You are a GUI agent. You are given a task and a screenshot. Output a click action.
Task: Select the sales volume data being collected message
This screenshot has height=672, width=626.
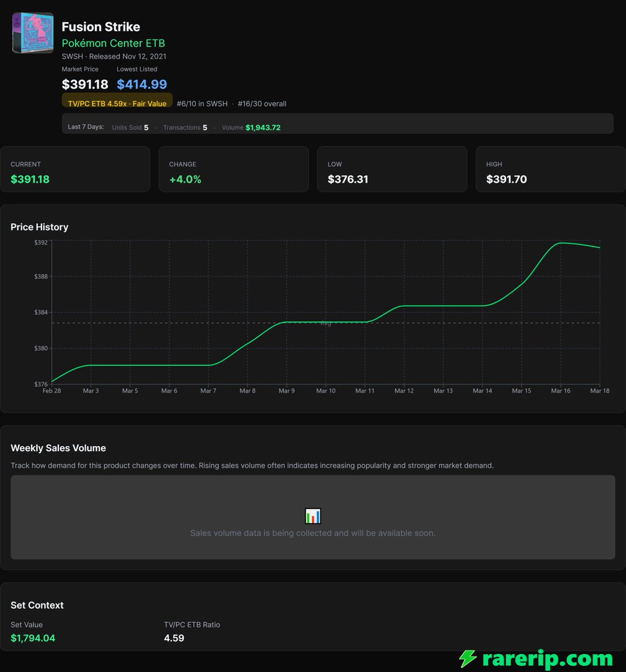coord(313,533)
